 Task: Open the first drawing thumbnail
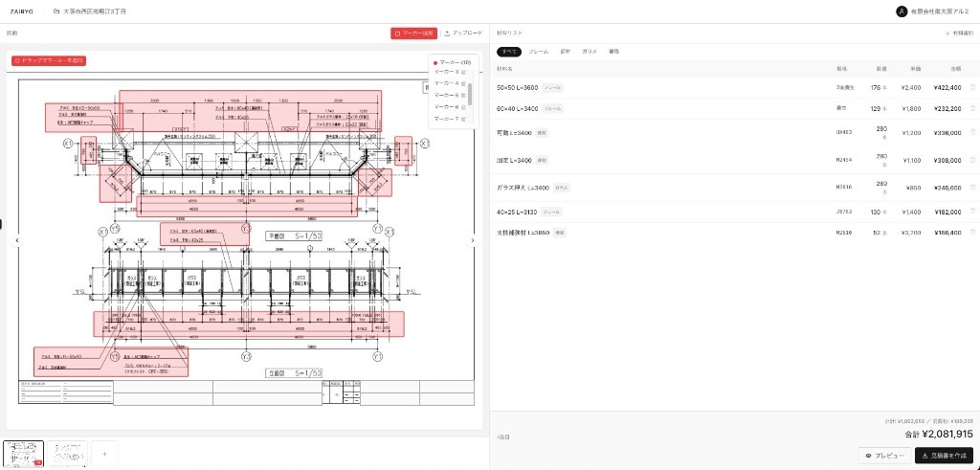[x=24, y=454]
